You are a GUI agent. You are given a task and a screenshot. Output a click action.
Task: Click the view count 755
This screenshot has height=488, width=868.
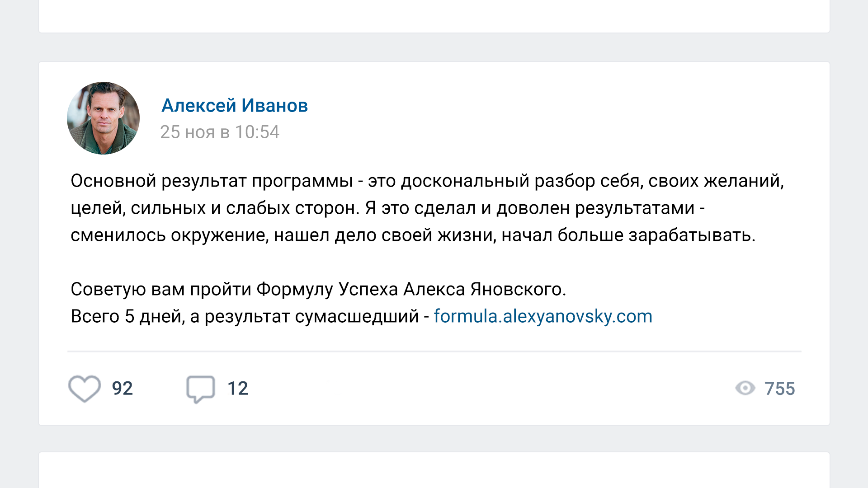click(x=779, y=389)
